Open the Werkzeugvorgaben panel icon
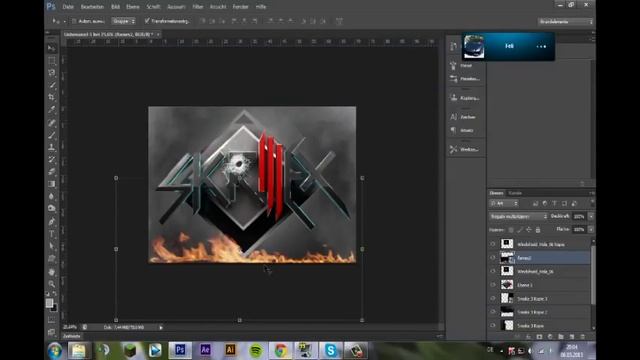 pyautogui.click(x=453, y=149)
